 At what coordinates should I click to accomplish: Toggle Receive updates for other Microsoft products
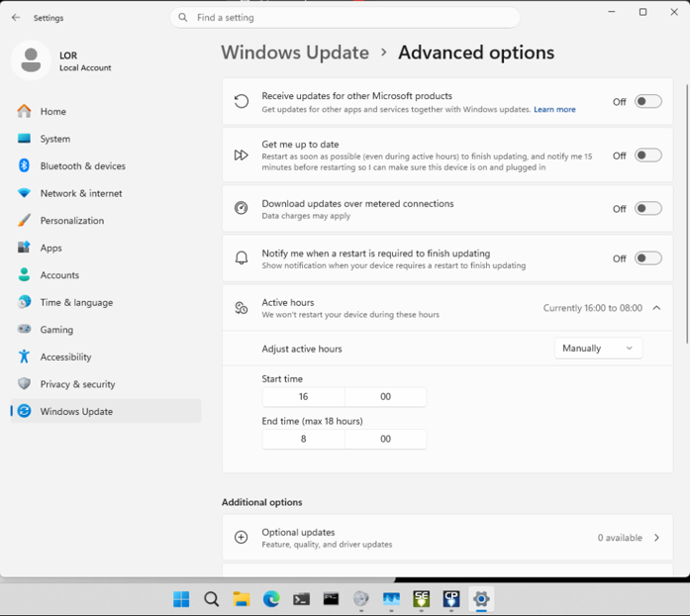[648, 102]
